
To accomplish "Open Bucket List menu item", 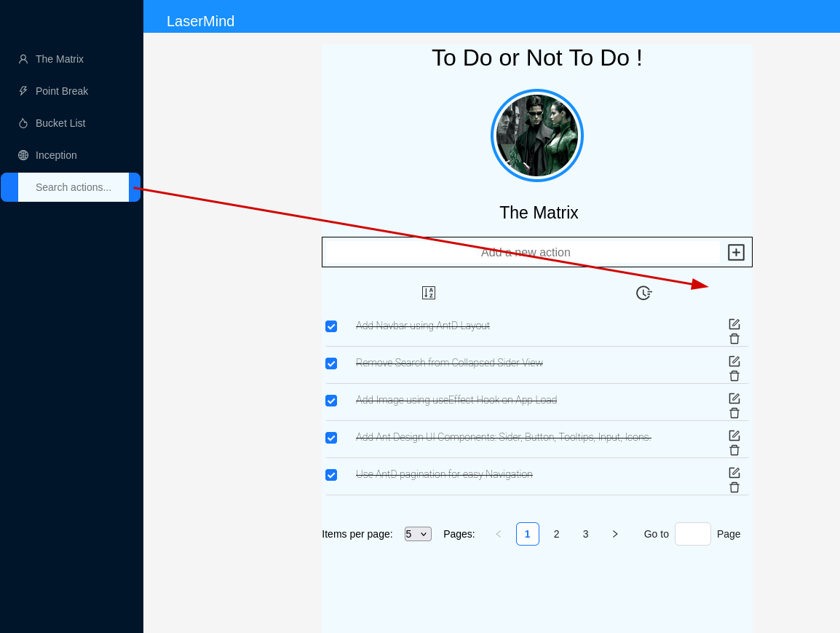I will click(71, 123).
